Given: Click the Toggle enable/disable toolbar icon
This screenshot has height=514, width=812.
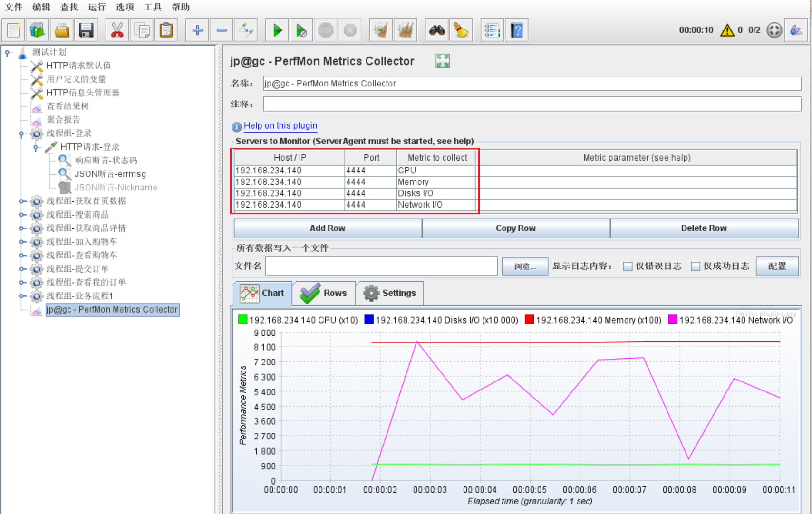Looking at the screenshot, I should [x=246, y=30].
